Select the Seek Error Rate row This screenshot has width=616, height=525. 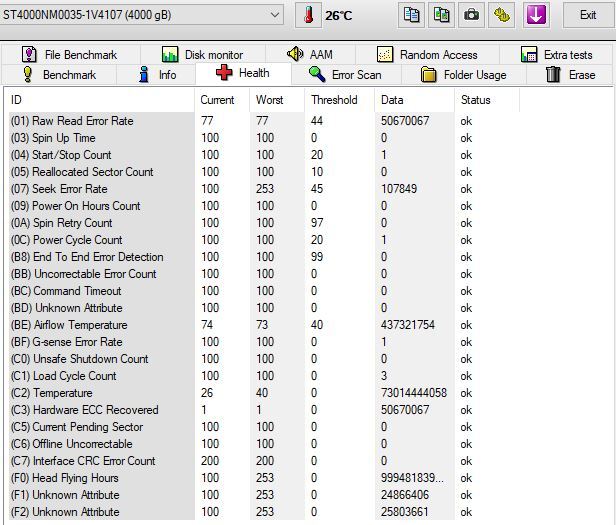click(x=264, y=189)
